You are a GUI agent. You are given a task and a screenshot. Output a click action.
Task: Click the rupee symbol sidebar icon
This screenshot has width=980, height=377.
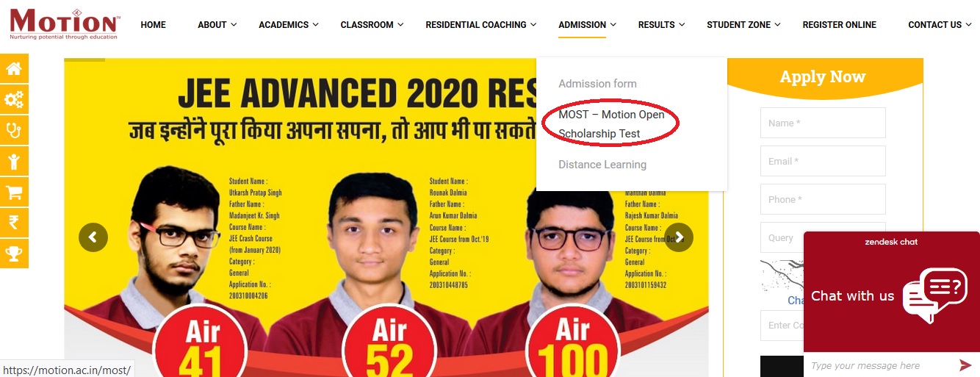click(x=14, y=223)
